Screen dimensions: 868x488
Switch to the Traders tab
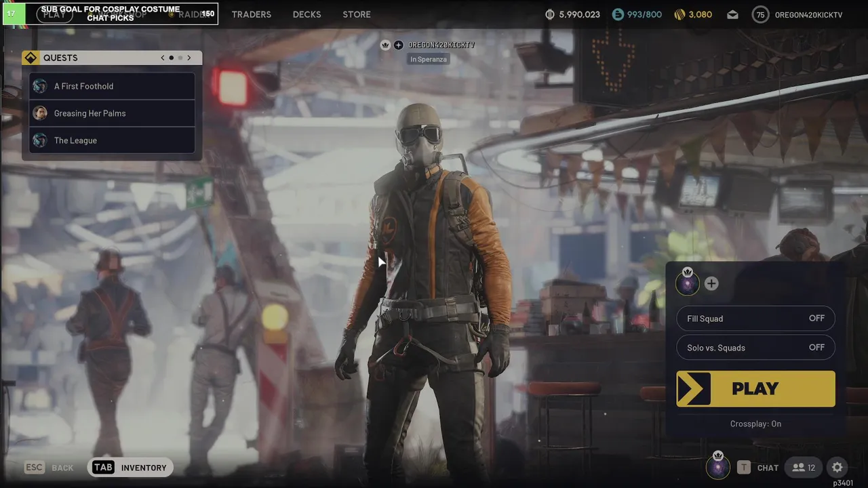[x=251, y=14]
